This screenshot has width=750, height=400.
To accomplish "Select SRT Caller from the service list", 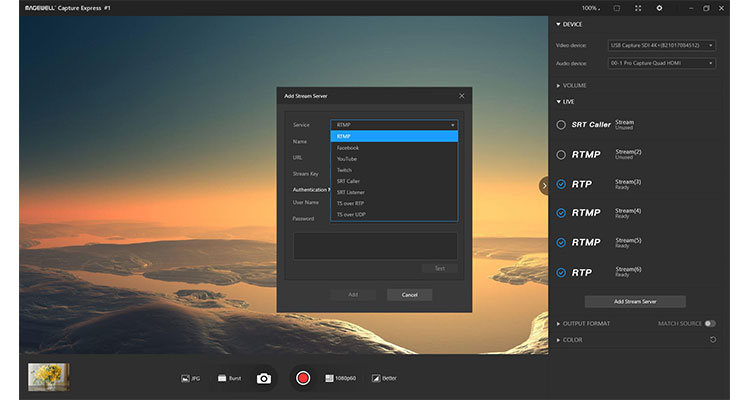I will point(394,181).
